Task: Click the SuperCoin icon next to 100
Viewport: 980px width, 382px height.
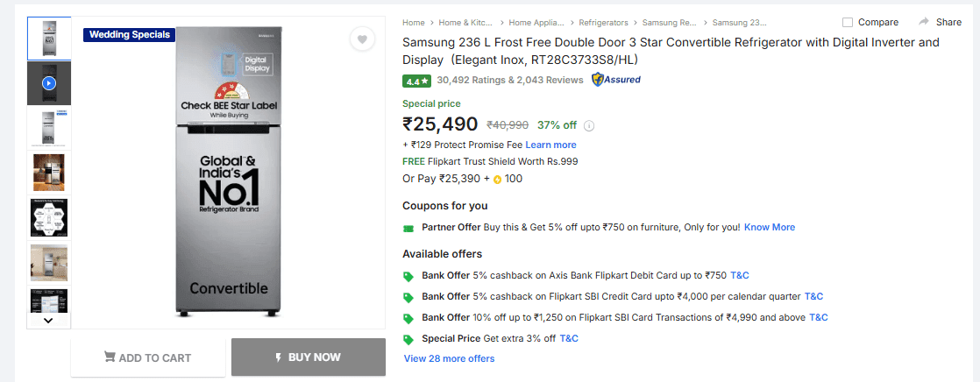Action: click(497, 180)
